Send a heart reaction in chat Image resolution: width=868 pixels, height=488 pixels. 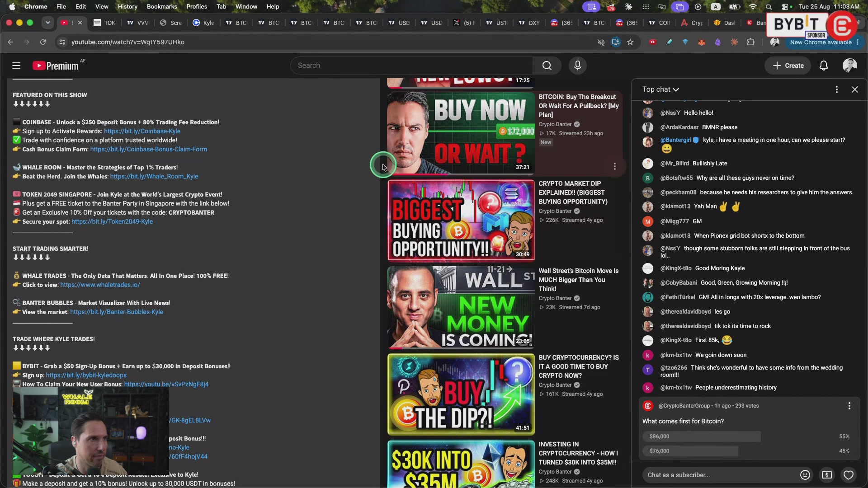[849, 475]
